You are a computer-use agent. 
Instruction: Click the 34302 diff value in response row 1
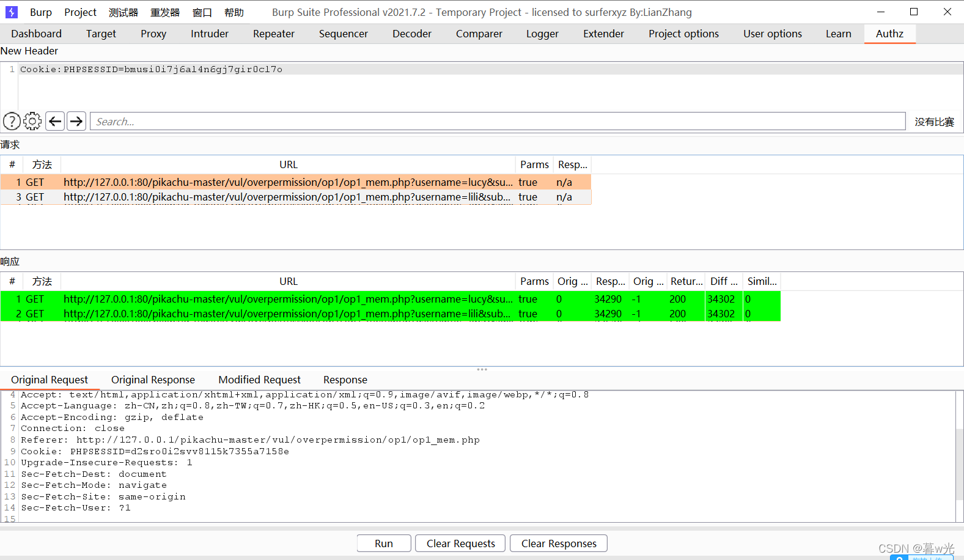coord(721,299)
